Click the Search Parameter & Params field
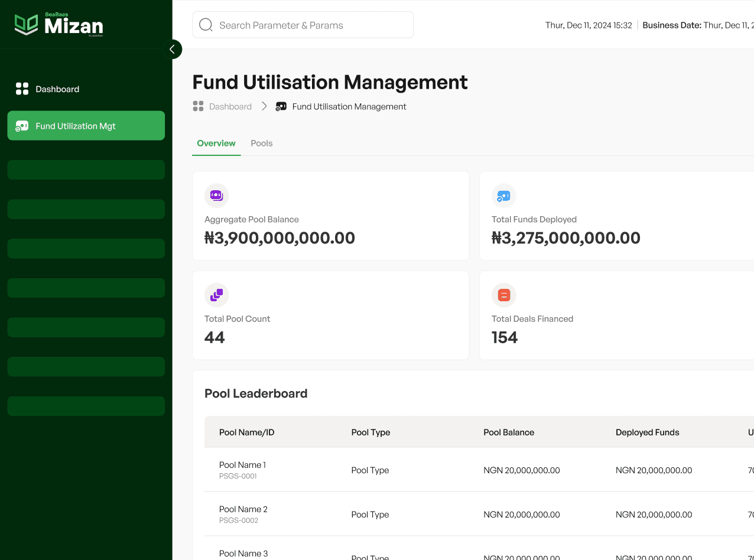This screenshot has height=560, width=754. tap(303, 24)
